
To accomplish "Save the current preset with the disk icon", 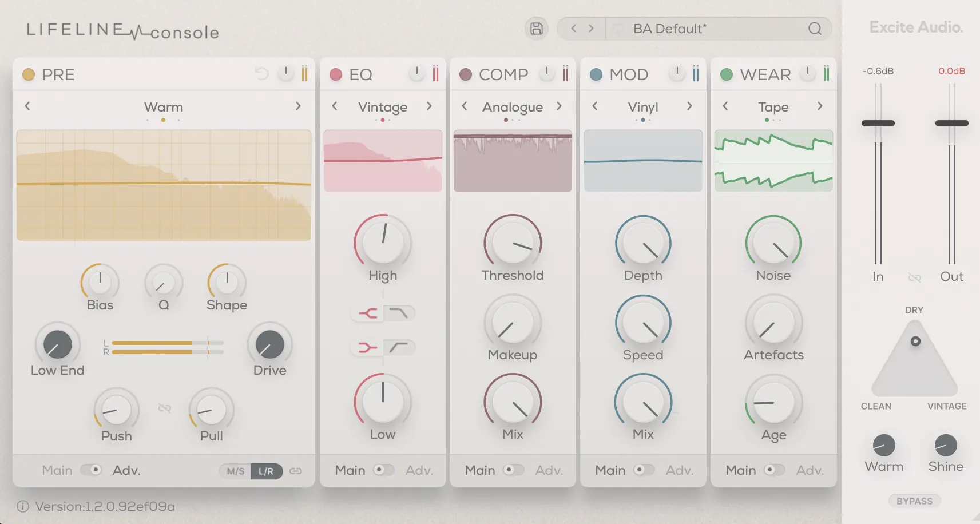I will pyautogui.click(x=536, y=28).
